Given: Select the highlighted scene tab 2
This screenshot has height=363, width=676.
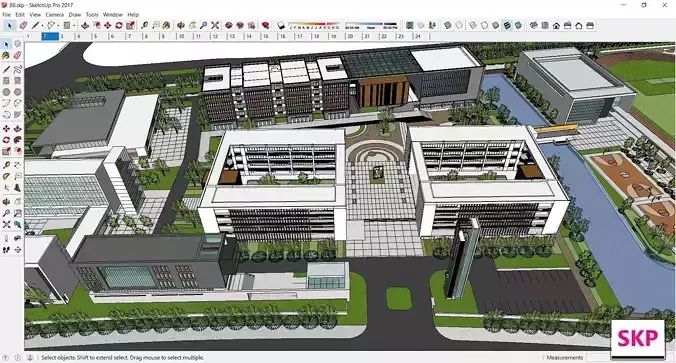Looking at the screenshot, I should pyautogui.click(x=50, y=37).
